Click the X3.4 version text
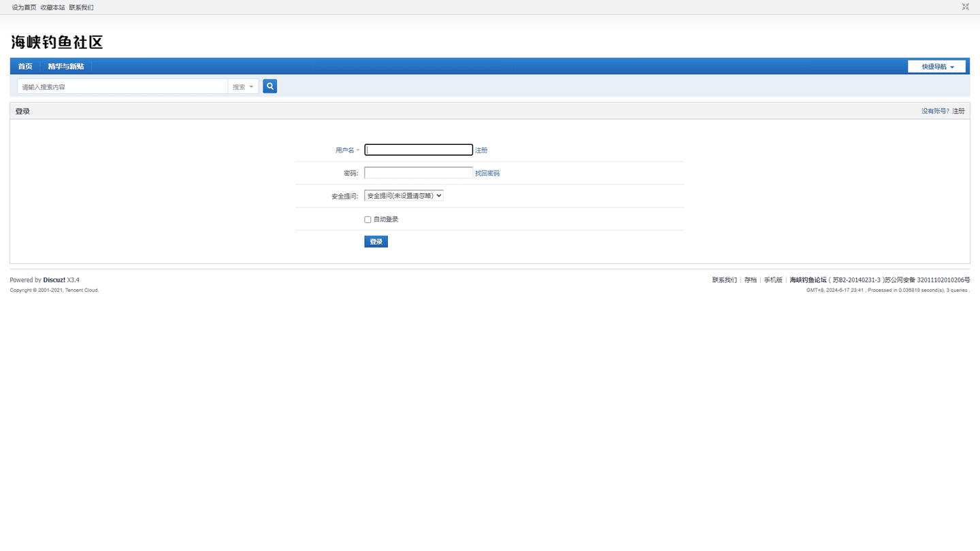This screenshot has height=551, width=980. pyautogui.click(x=73, y=280)
